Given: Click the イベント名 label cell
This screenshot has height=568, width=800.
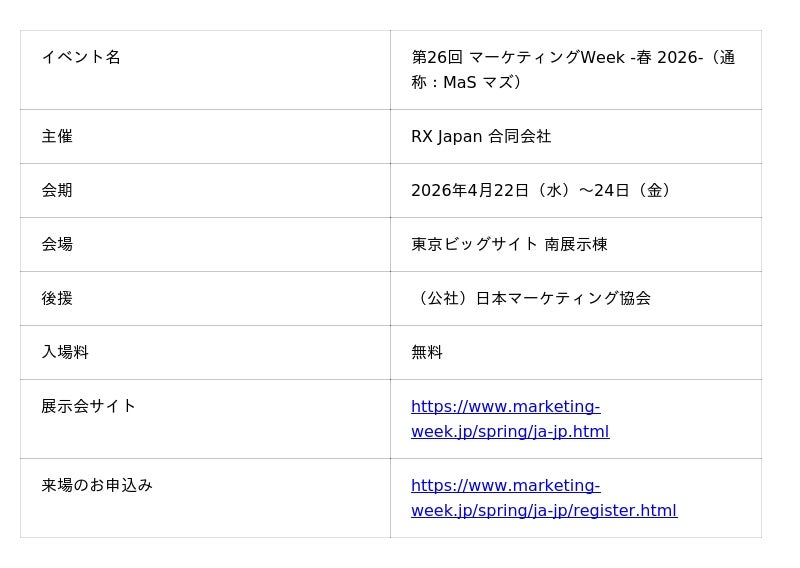Looking at the screenshot, I should tap(81, 57).
